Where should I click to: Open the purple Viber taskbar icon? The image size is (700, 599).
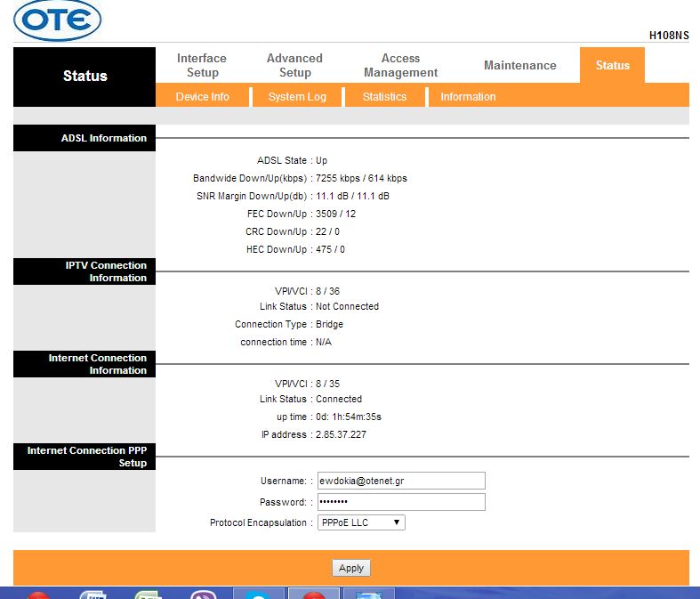pyautogui.click(x=203, y=595)
